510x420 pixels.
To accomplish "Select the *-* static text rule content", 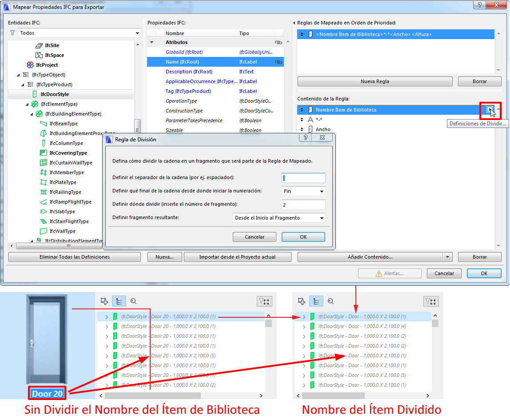I will coord(395,120).
